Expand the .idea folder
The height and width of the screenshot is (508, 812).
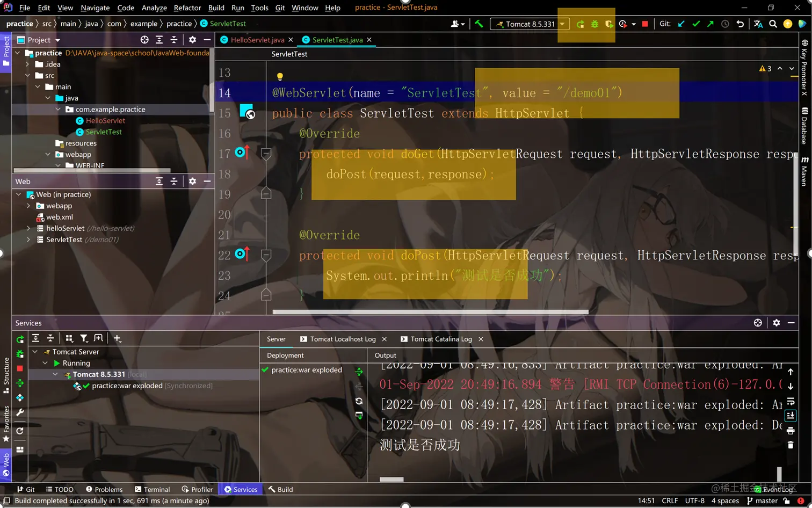(27, 64)
